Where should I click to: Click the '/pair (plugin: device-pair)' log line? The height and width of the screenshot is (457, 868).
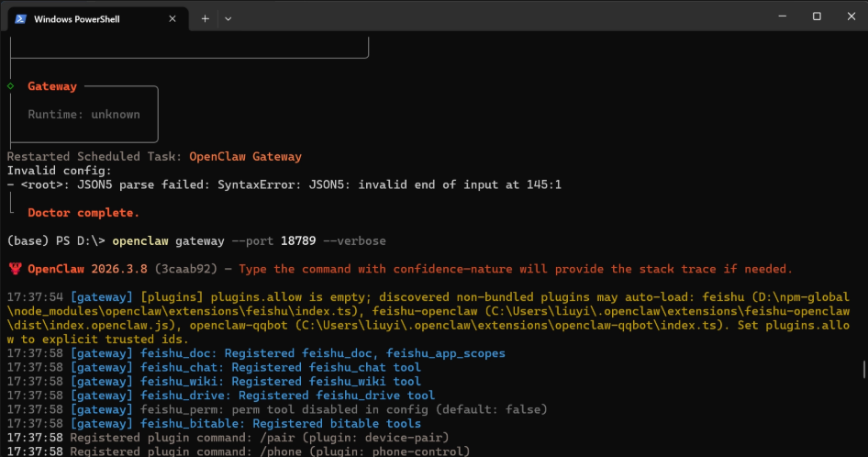pyautogui.click(x=228, y=438)
